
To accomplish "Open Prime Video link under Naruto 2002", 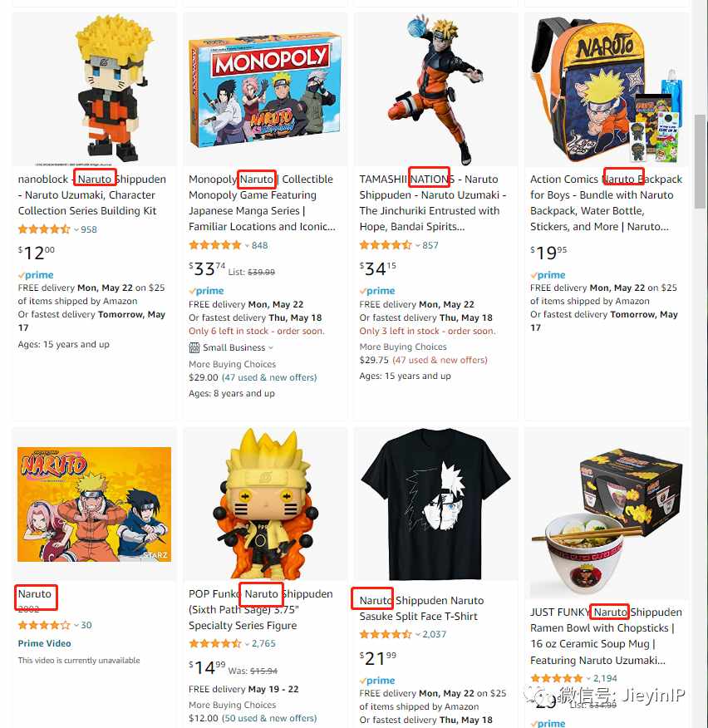I will [x=44, y=643].
